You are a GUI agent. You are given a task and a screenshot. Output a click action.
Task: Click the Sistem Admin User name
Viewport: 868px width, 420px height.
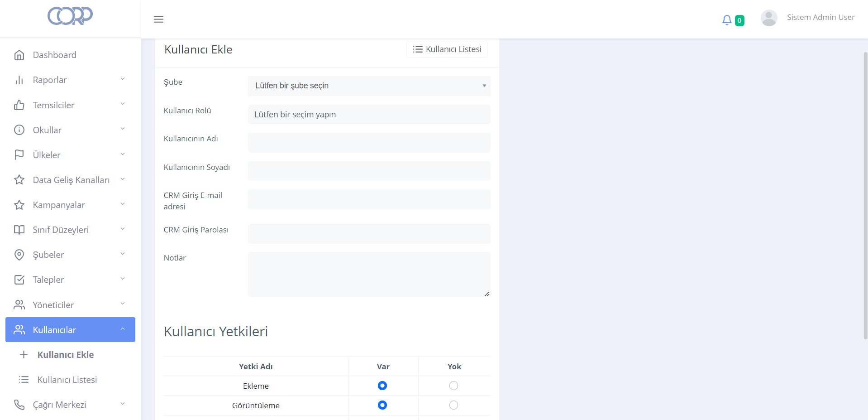click(820, 17)
